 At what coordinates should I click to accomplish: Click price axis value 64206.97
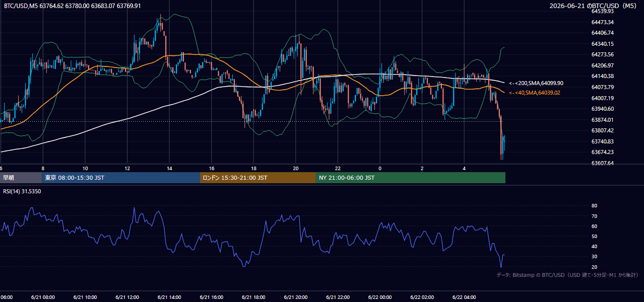[x=603, y=65]
